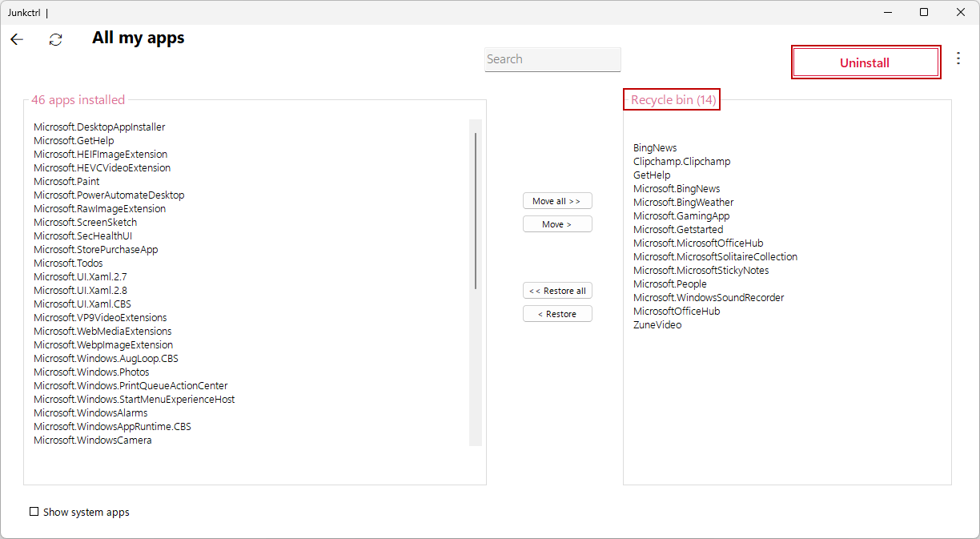Select Microsoft.MicrosoftOfficeHub in Recycle bin

pyautogui.click(x=698, y=243)
